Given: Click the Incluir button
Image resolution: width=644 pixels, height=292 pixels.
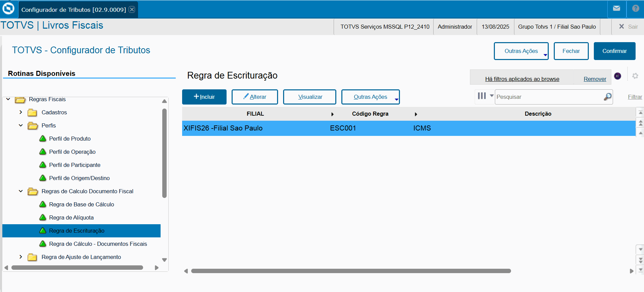Looking at the screenshot, I should click(204, 97).
